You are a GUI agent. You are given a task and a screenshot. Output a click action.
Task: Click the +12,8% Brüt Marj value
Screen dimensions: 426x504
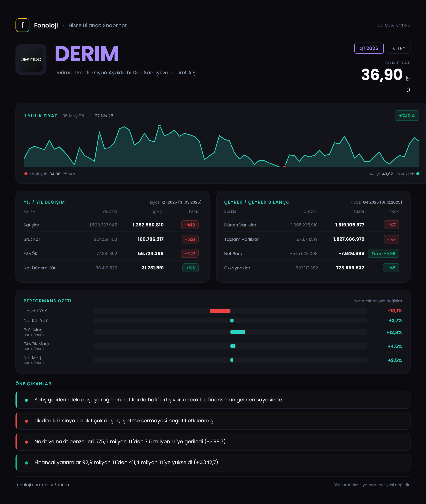[394, 332]
